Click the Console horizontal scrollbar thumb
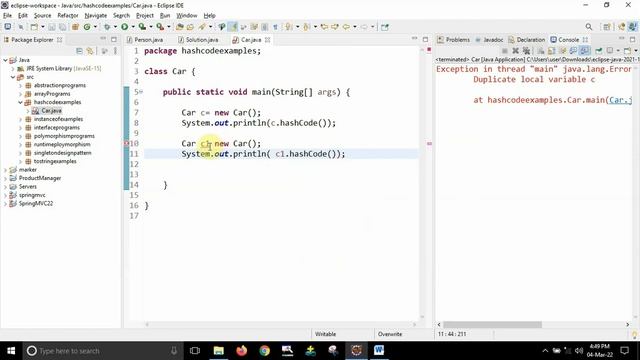The image size is (640, 360). click(493, 324)
